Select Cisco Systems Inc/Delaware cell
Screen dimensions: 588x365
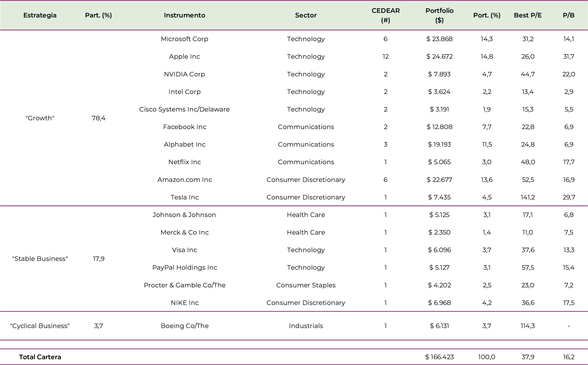[185, 109]
